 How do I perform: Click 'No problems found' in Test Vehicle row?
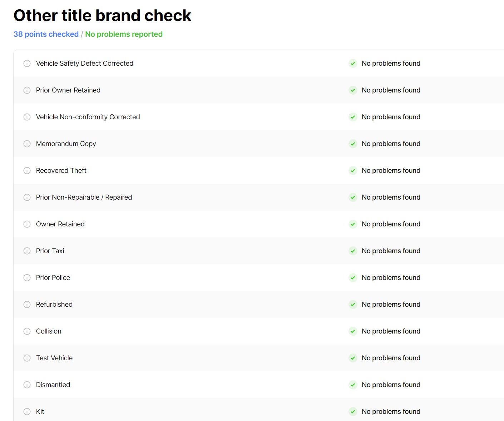click(391, 358)
